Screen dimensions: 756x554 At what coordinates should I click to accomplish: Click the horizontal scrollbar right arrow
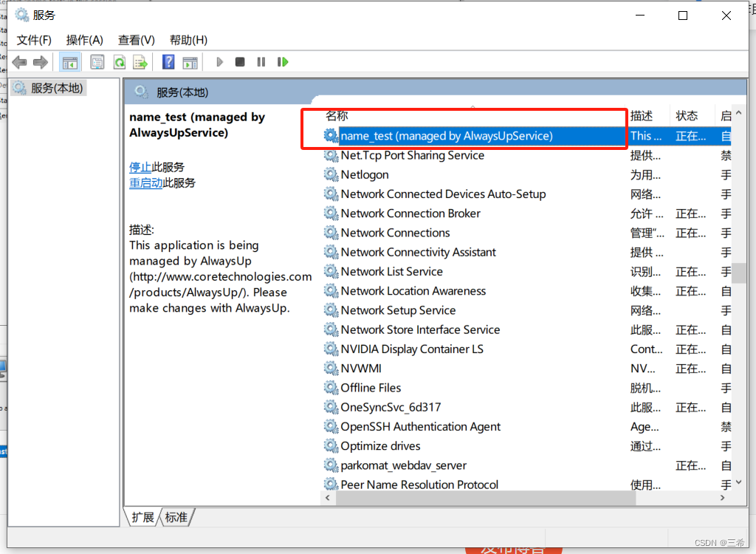(x=723, y=498)
